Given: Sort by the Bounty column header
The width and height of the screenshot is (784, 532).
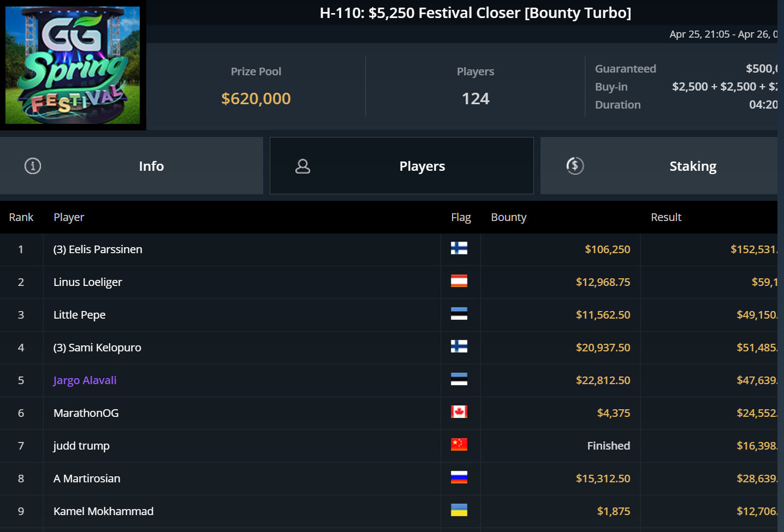Looking at the screenshot, I should (508, 217).
